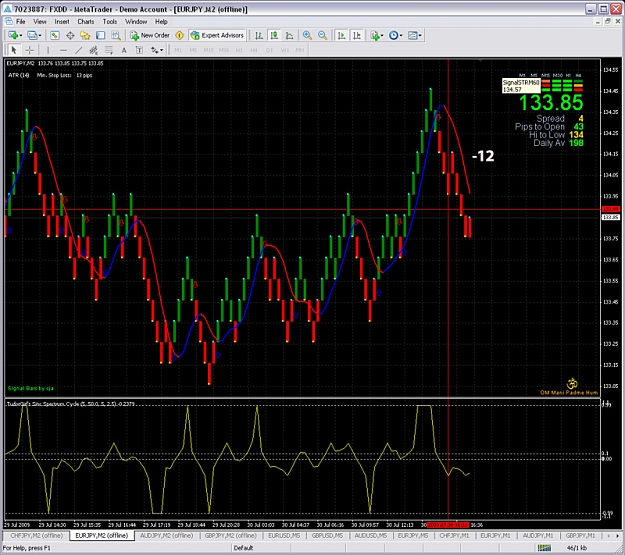Open the File menu
Screen dimensions: 625x555
(x=20, y=22)
